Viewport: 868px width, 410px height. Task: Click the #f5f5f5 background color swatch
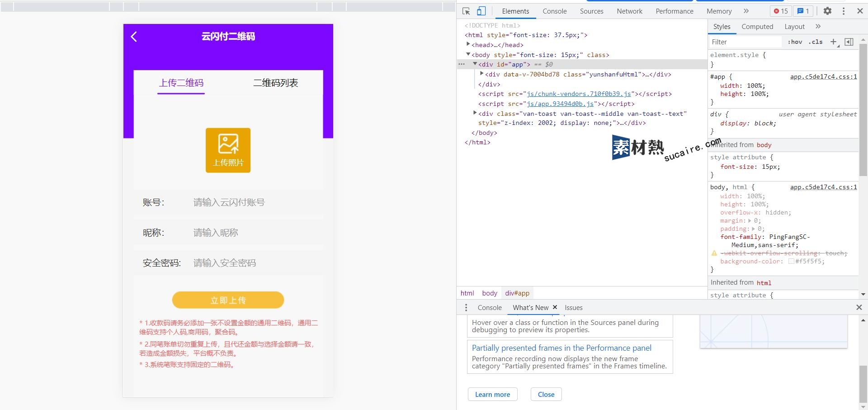(791, 261)
